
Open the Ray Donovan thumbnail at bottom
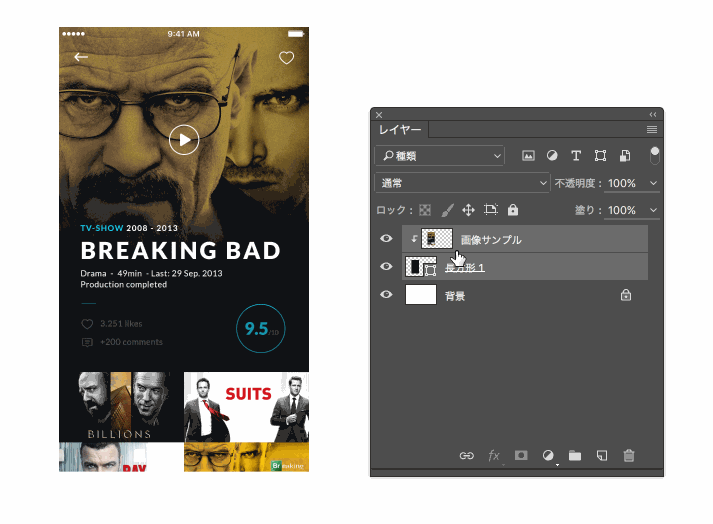pyautogui.click(x=121, y=457)
